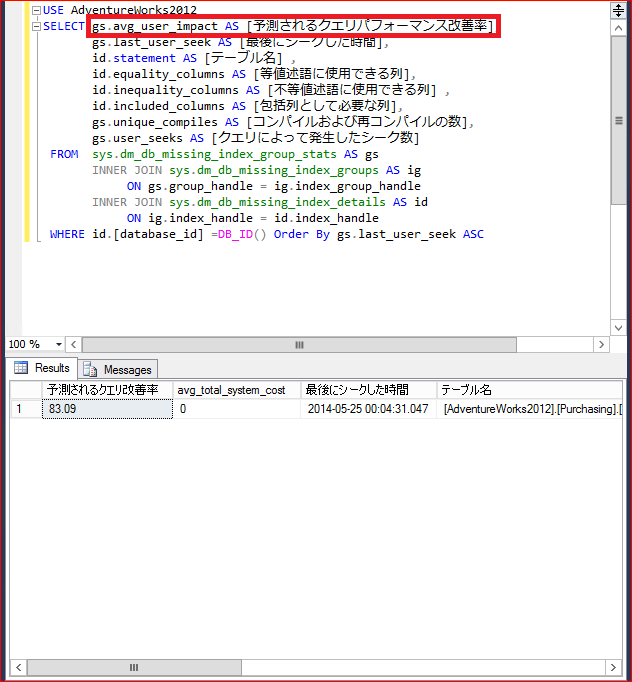Image resolution: width=632 pixels, height=682 pixels.
Task: Click the 83.09 result cell
Action: click(107, 409)
